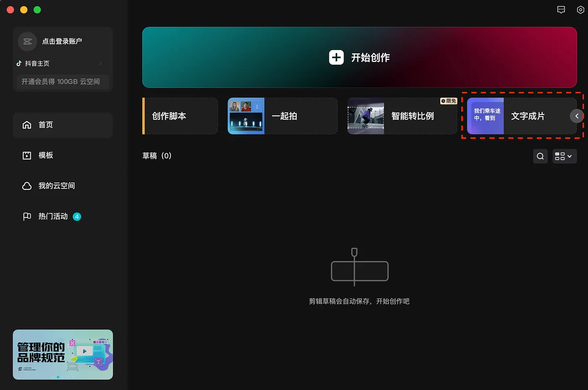This screenshot has width=588, height=390.
Task: Click the feedback message icon at top right
Action: pos(561,10)
